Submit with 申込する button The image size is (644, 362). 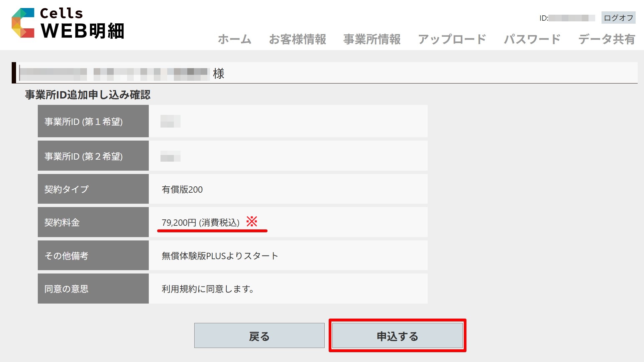click(397, 336)
